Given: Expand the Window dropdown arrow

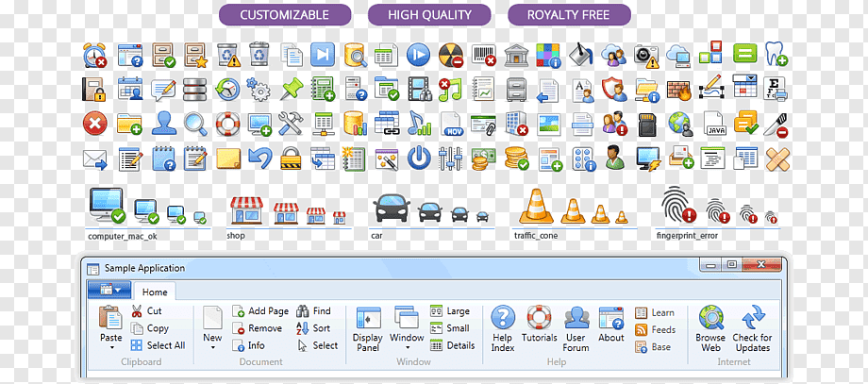Looking at the screenshot, I should [407, 347].
